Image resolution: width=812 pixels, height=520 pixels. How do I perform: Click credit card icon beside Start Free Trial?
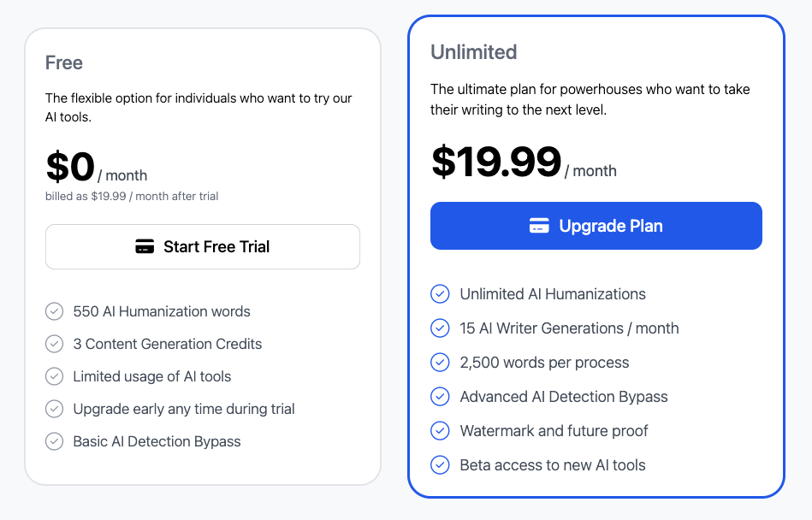(145, 247)
